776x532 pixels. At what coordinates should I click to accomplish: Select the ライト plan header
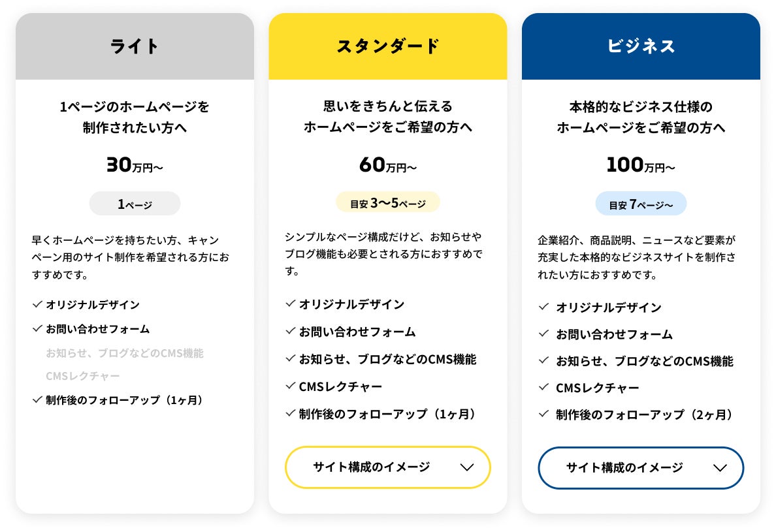135,46
